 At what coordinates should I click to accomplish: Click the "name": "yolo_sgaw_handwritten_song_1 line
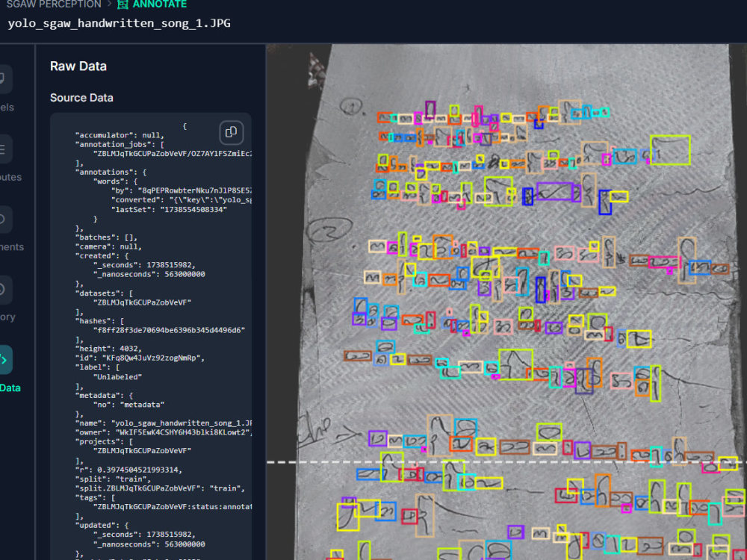[164, 423]
